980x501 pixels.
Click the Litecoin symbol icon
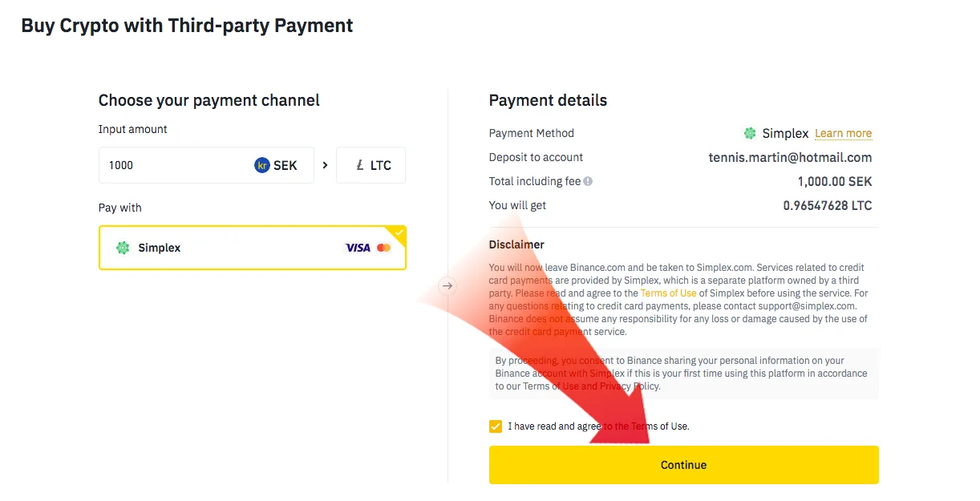pyautogui.click(x=360, y=165)
